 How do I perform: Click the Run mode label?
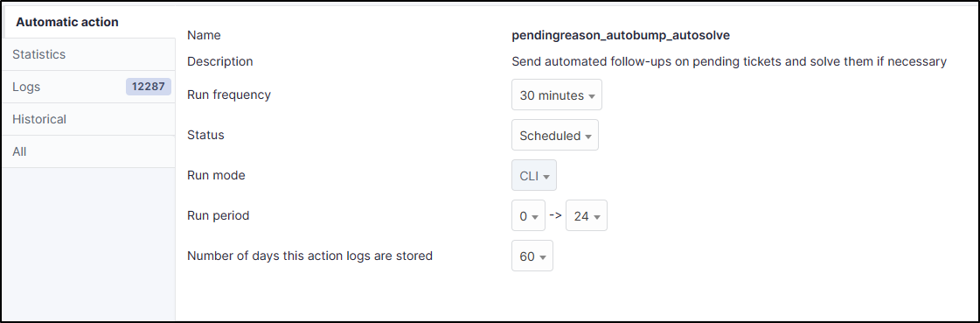[216, 175]
